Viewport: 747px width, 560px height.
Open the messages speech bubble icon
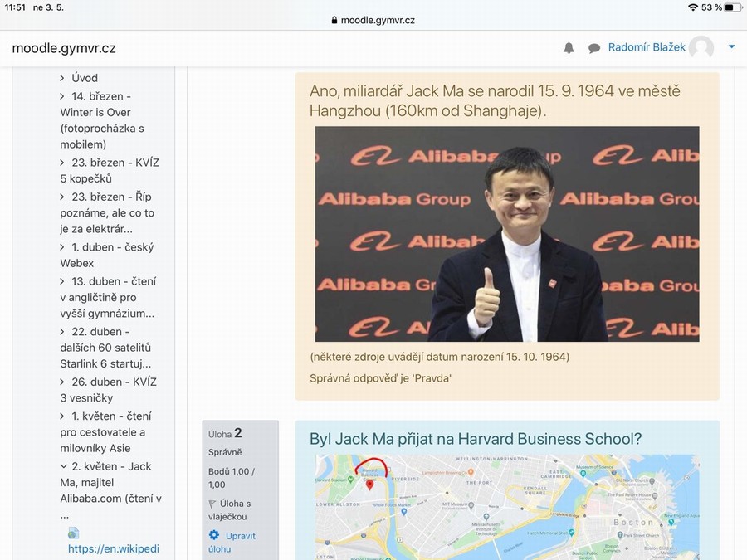click(x=593, y=48)
